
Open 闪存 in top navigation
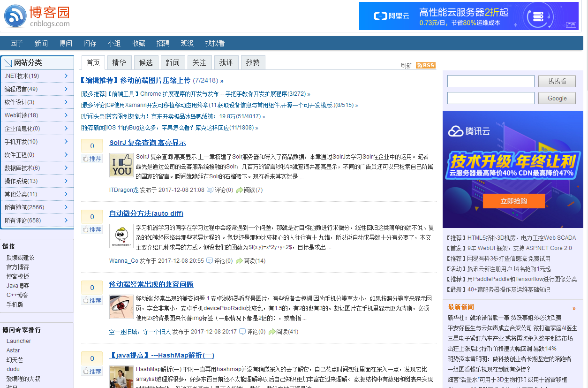coord(90,43)
